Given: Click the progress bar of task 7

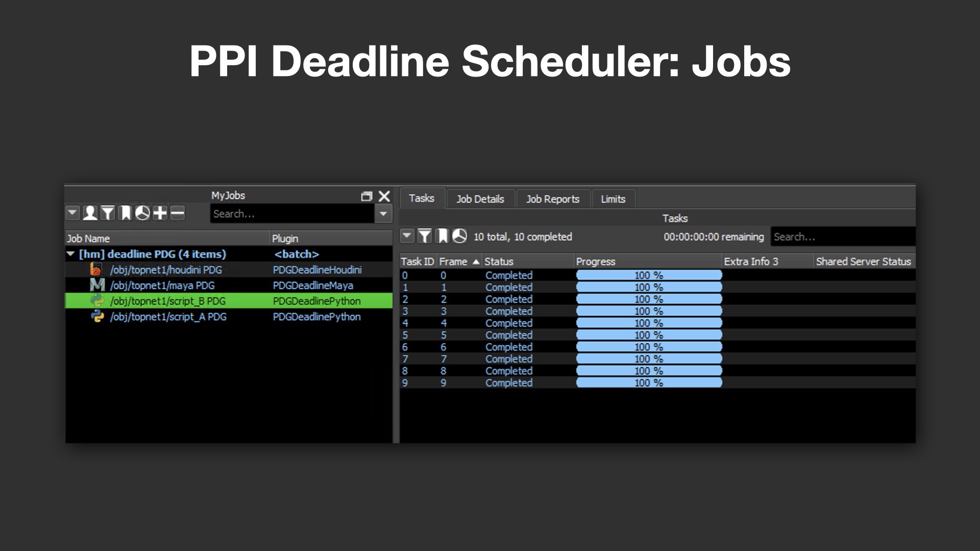Looking at the screenshot, I should click(649, 359).
